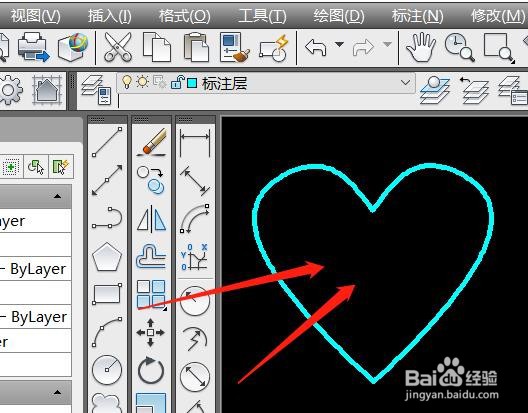The height and width of the screenshot is (413, 528).
Task: Expand the 标注层 layer dropdown
Action: (405, 83)
